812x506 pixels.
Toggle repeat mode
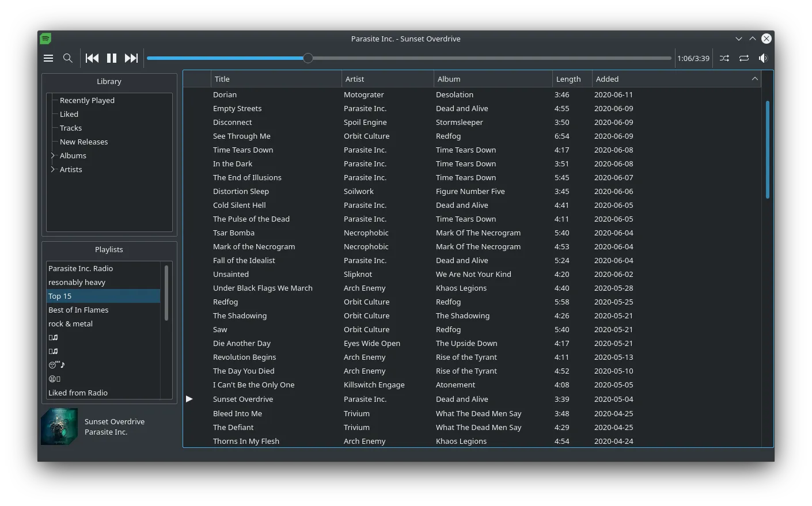(x=743, y=58)
